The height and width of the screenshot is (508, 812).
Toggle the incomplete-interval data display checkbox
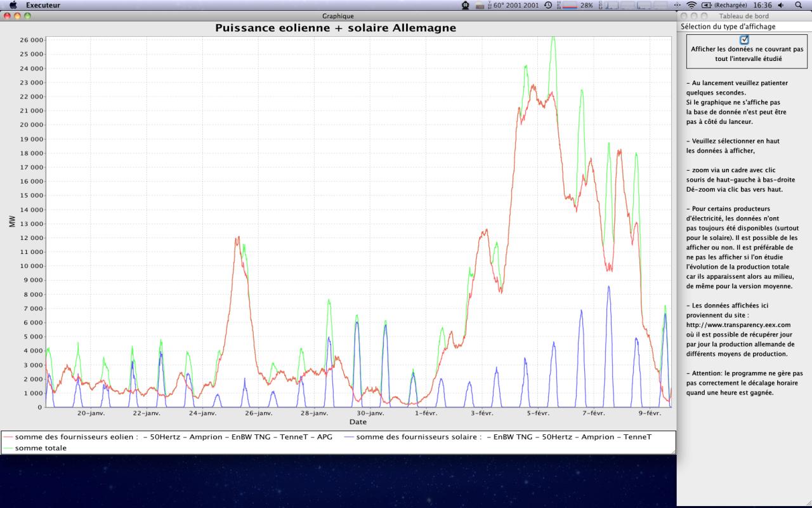click(x=744, y=39)
